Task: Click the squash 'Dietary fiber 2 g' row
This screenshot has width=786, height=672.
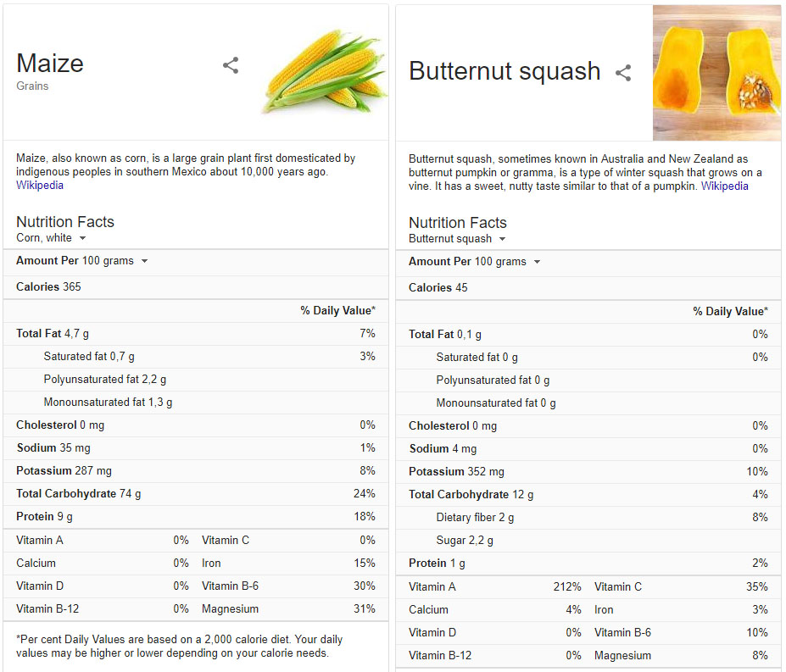Action: (588, 518)
